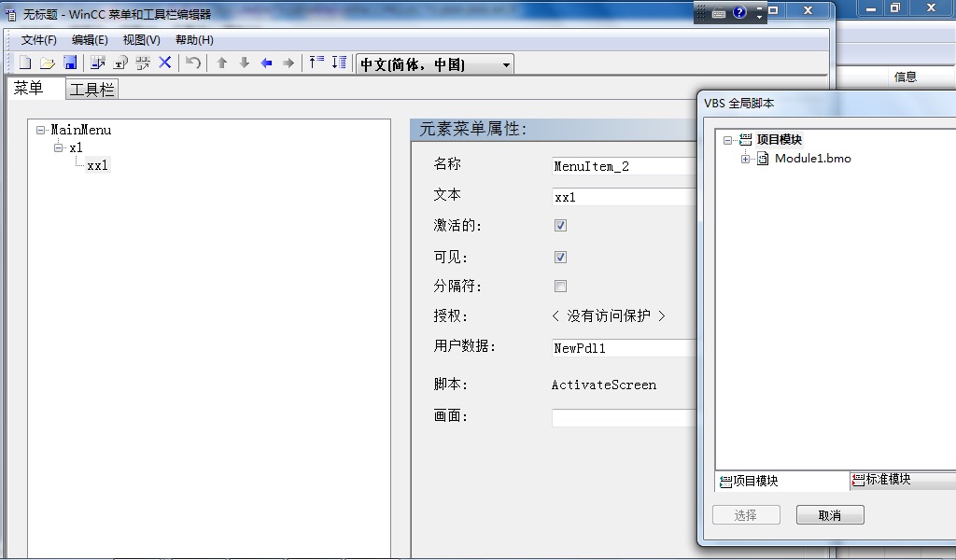
Task: Click the expand-all tree icon with down arrow
Action: (339, 63)
